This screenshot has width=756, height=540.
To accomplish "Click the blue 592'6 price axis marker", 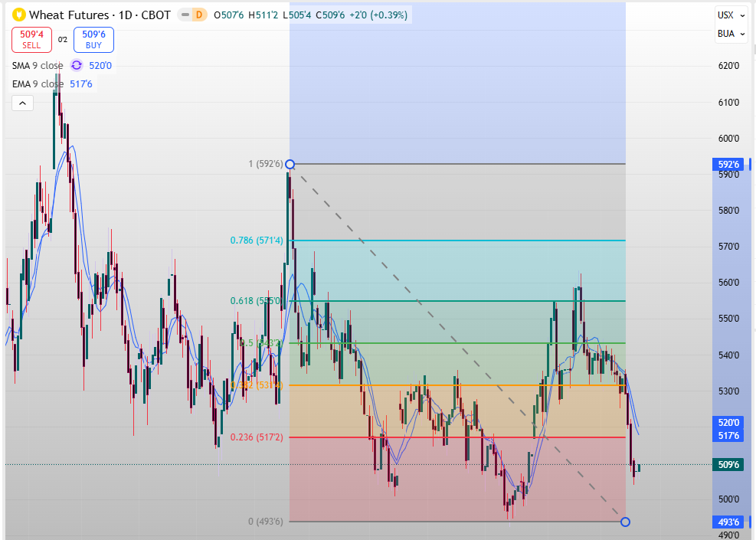I will pos(728,164).
